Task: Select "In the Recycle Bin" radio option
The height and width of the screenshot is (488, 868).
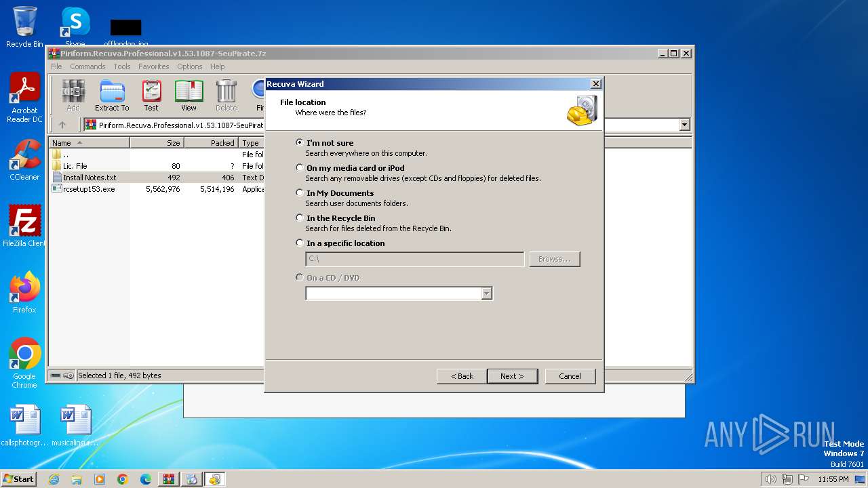Action: pos(300,218)
